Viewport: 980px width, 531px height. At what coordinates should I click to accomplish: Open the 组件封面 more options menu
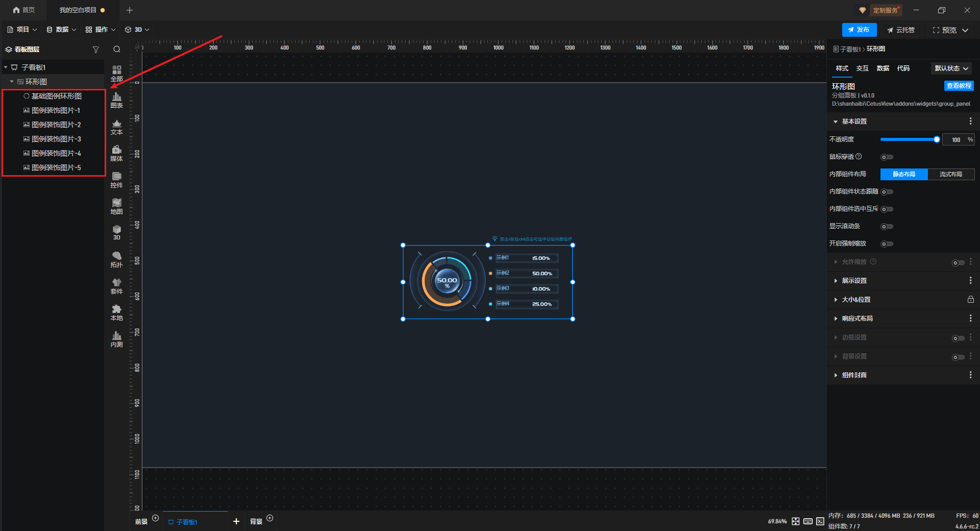pos(970,375)
